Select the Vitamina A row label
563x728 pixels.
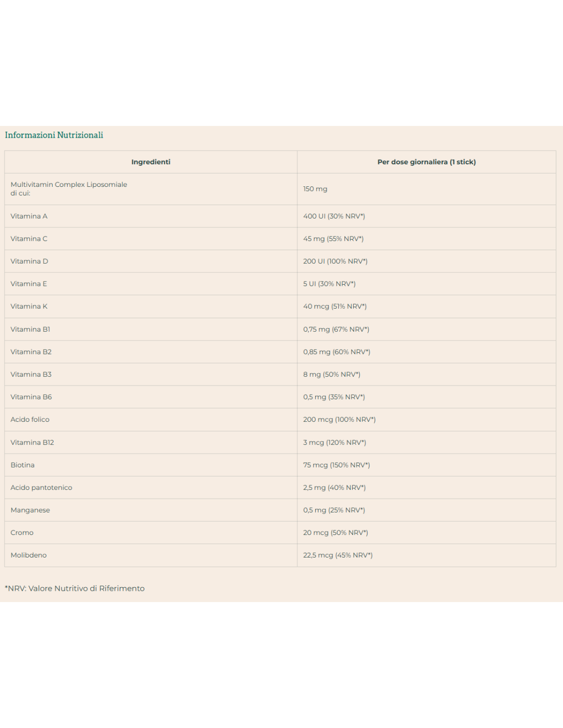coord(29,216)
